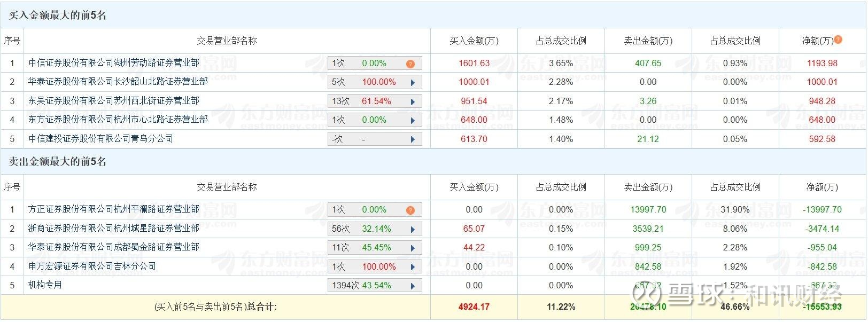The height and width of the screenshot is (322, 868).
Task: Click blue arrow icon in 中信建投青岛分公司 row
Action: pyautogui.click(x=413, y=139)
